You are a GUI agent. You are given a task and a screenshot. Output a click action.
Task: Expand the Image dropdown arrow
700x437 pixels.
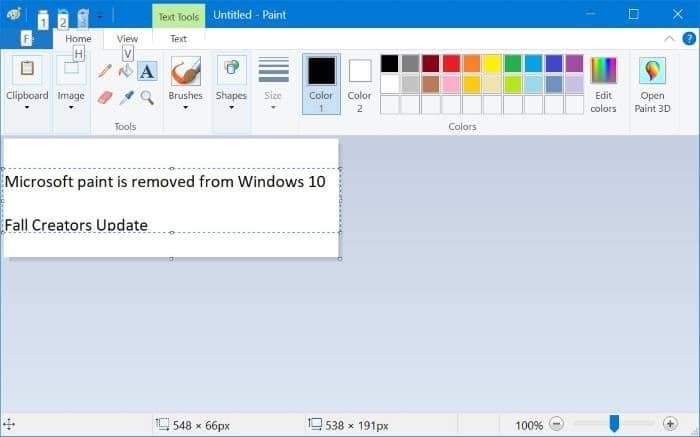(71, 108)
